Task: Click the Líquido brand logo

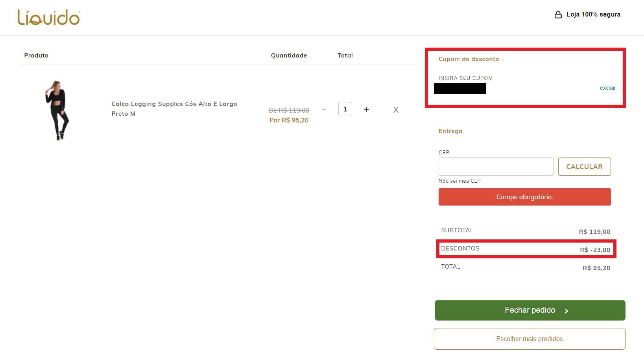Action: coord(49,18)
